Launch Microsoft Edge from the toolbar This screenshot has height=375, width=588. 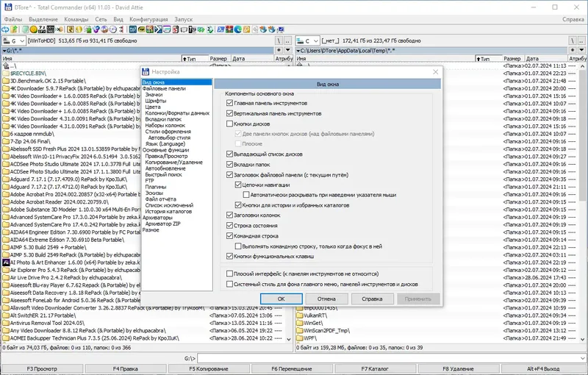tap(237, 29)
